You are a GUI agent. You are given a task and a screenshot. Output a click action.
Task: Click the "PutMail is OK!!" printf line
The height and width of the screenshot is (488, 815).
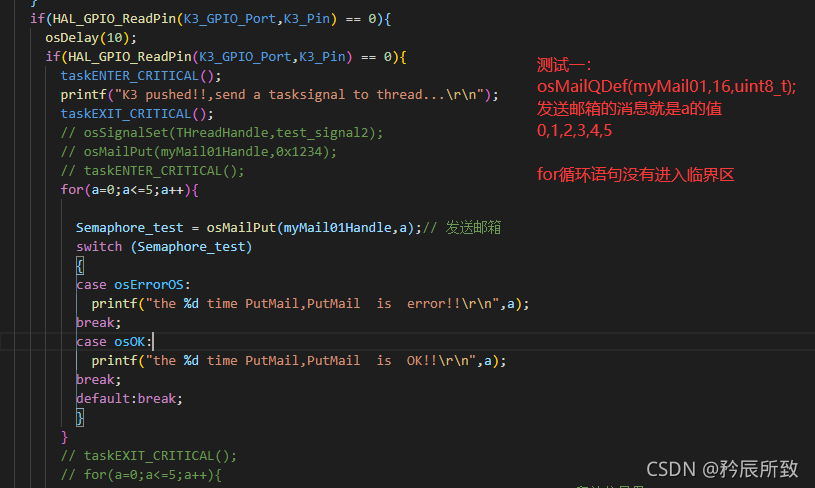(299, 361)
